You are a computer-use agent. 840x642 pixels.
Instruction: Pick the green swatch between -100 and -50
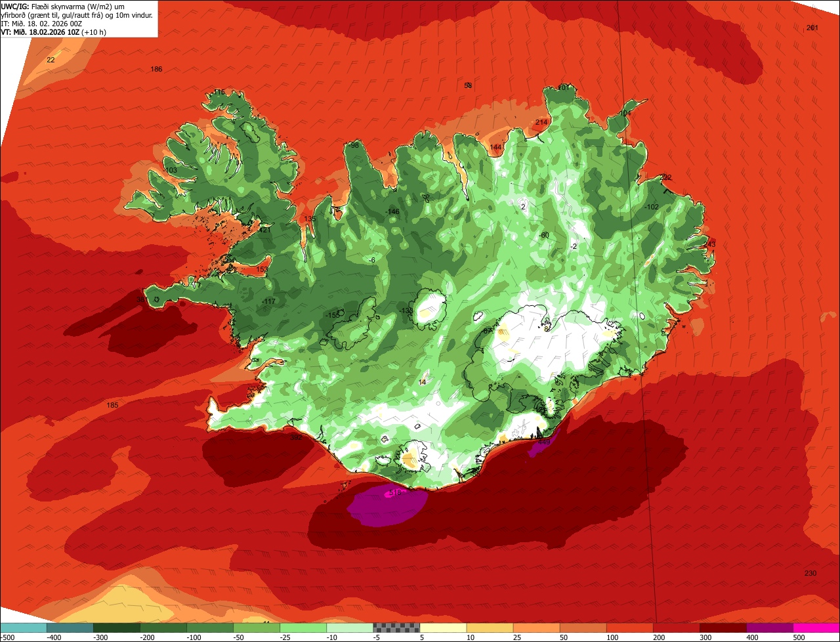click(x=209, y=628)
